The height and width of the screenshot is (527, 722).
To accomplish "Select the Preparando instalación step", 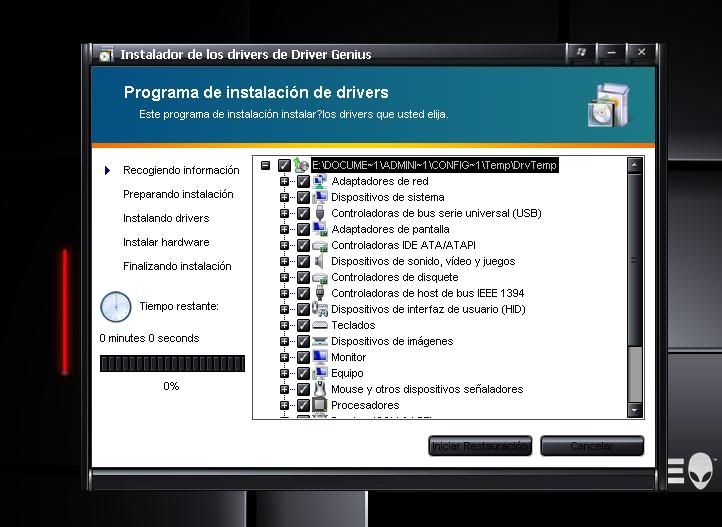I will pos(178,194).
